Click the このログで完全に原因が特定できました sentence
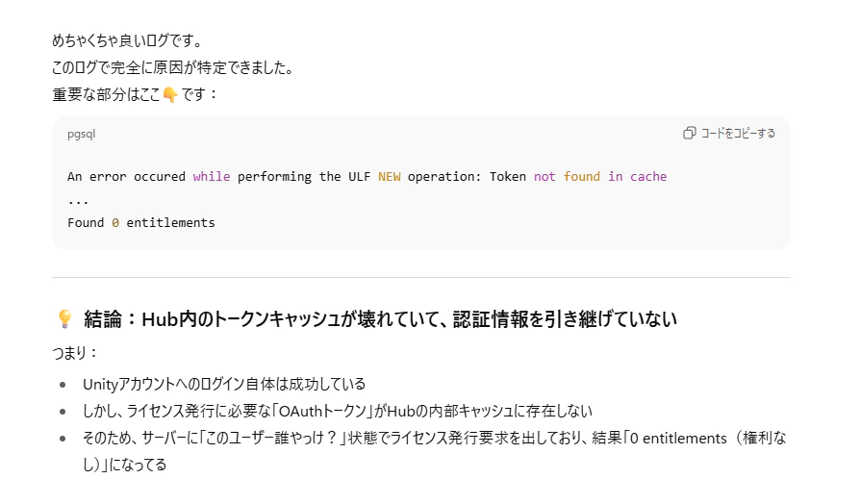 point(173,67)
